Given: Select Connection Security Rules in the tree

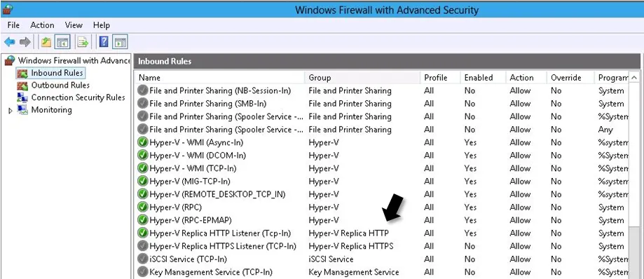Looking at the screenshot, I should (x=78, y=98).
